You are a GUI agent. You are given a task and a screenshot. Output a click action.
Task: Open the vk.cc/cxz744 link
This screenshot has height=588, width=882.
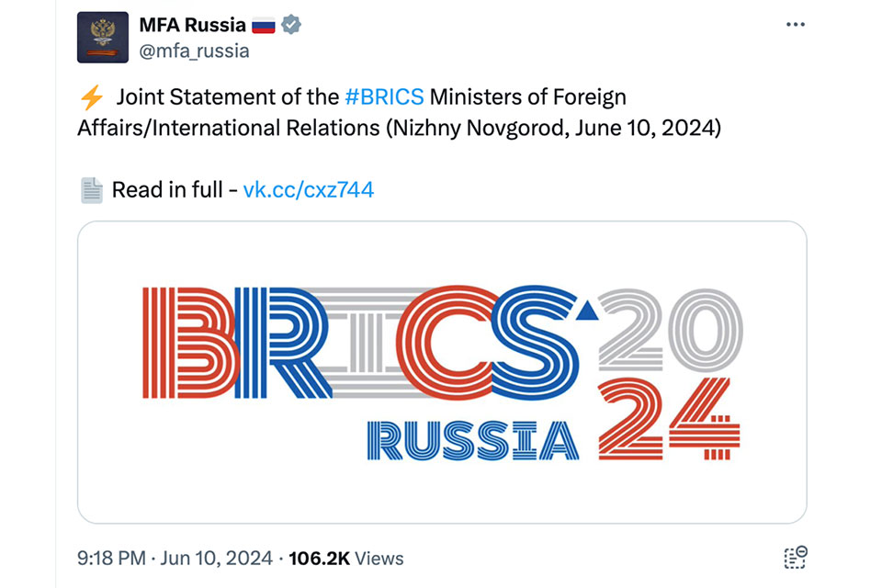(x=309, y=189)
